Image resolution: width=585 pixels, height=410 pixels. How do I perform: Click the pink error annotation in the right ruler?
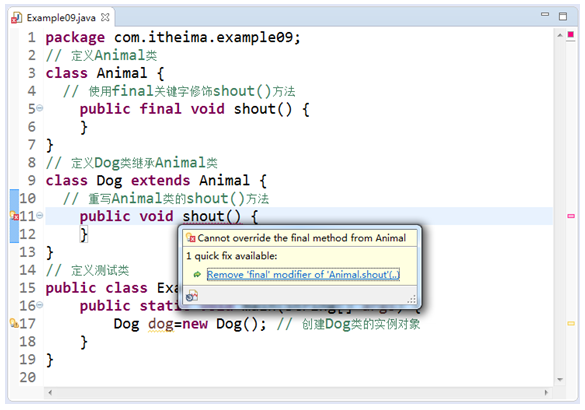coord(571,216)
